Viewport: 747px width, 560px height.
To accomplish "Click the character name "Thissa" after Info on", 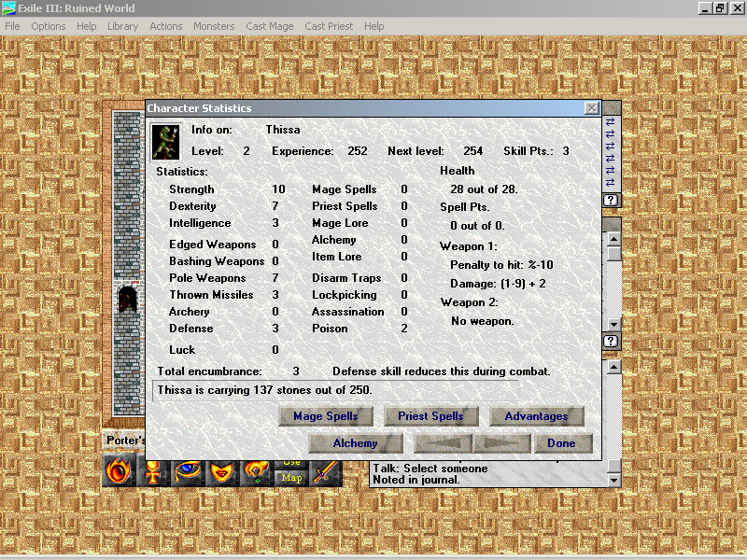I will point(283,130).
